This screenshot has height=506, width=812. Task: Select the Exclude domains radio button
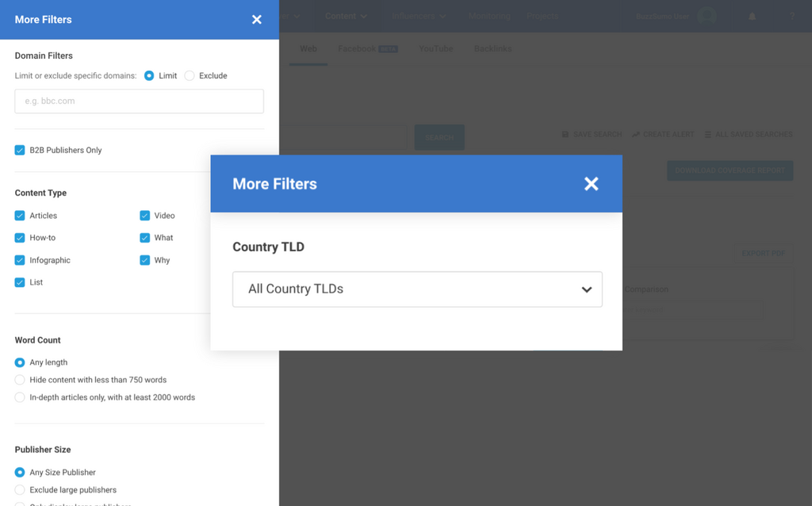point(190,76)
